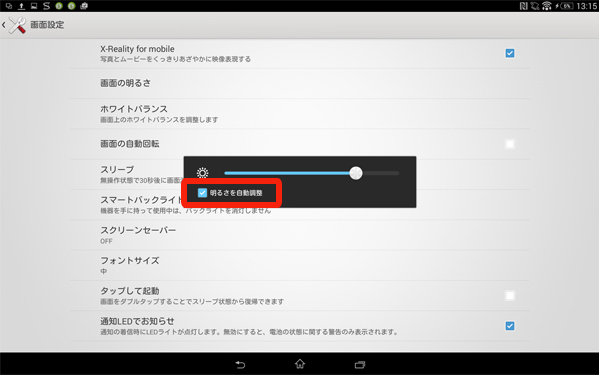Tap the 通知LEDでお知らせ label
Viewport: 599px width, 375px height.
point(137,321)
